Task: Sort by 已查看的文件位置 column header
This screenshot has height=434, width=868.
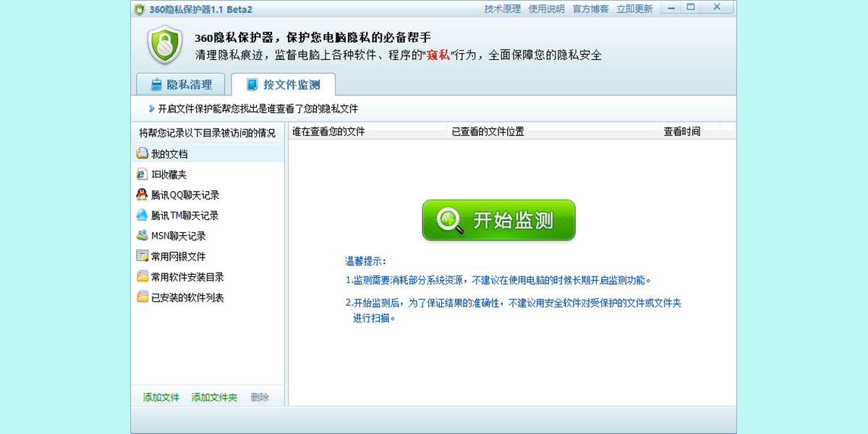Action: [x=554, y=132]
